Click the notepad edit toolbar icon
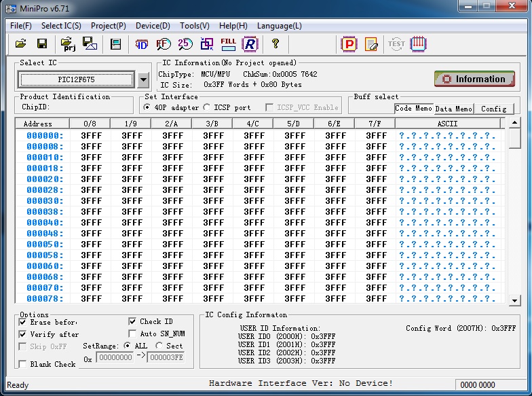The width and height of the screenshot is (532, 396). [371, 45]
